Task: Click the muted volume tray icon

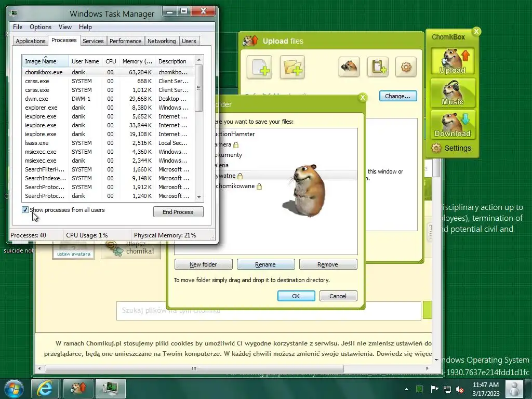Action: 460,389
